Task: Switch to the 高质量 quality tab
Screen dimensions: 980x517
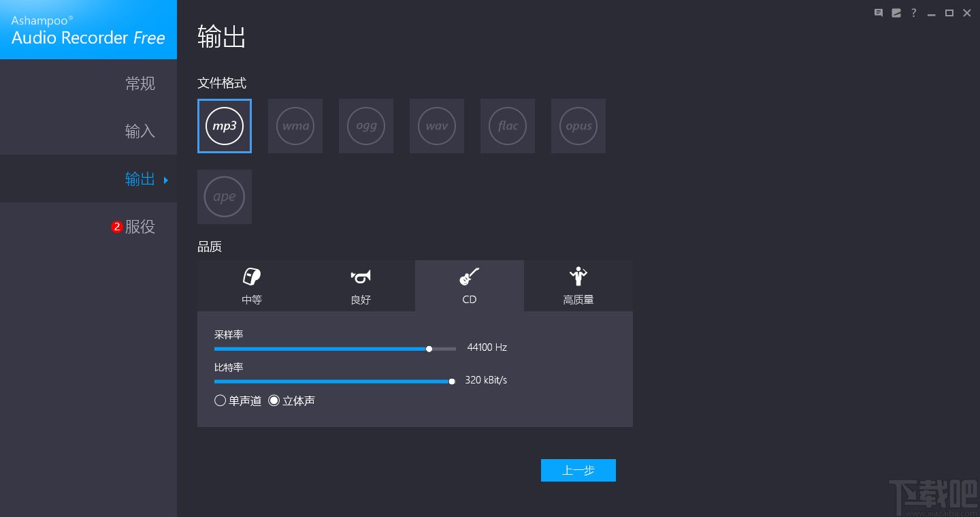Action: click(578, 285)
